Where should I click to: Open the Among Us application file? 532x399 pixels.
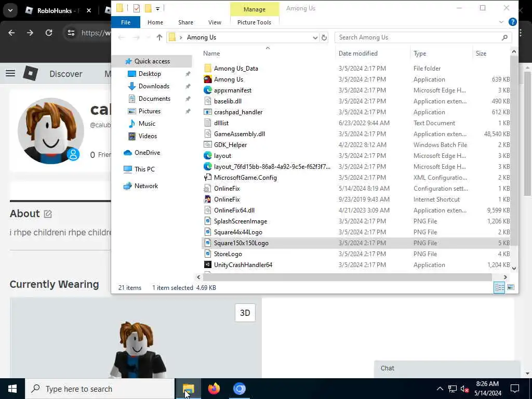click(x=229, y=79)
